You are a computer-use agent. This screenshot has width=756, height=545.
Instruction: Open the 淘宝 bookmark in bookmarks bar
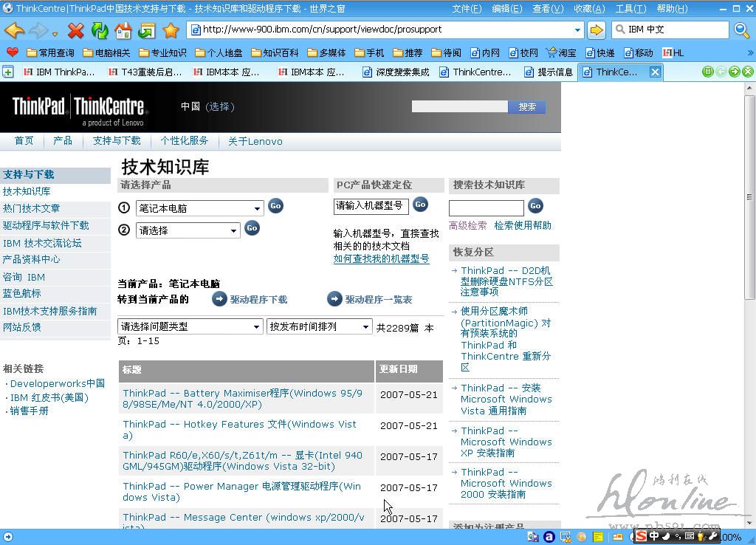[561, 52]
